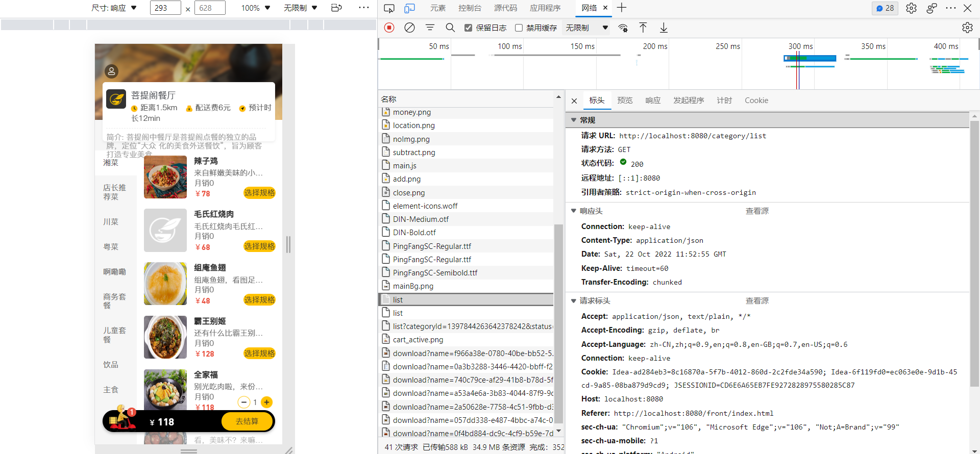The width and height of the screenshot is (980, 454).
Task: Click the 菩提阁餐厅 logo icon
Action: tap(116, 98)
